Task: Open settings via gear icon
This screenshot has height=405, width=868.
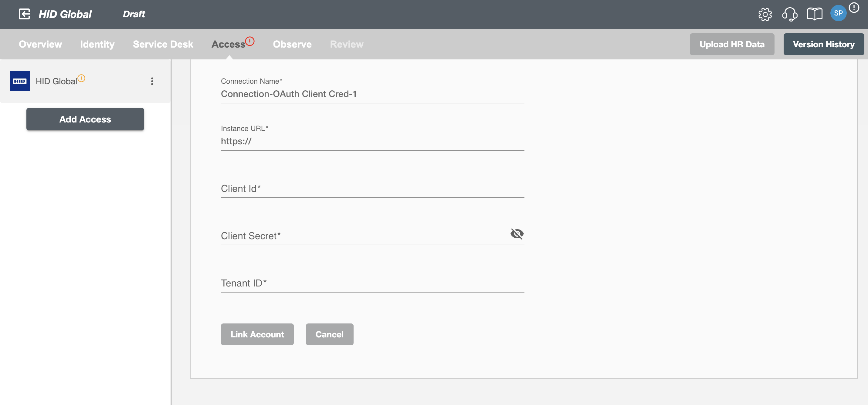Action: click(x=766, y=14)
